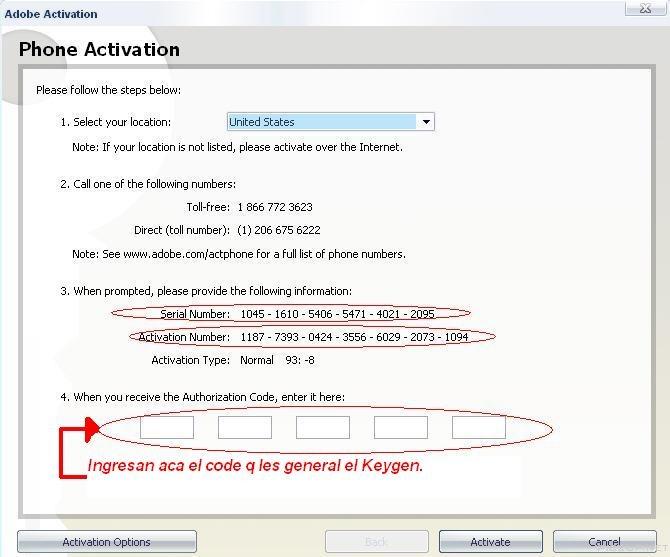Click the www.adobe.com/actphone note text
This screenshot has width=670, height=557.
(x=239, y=254)
